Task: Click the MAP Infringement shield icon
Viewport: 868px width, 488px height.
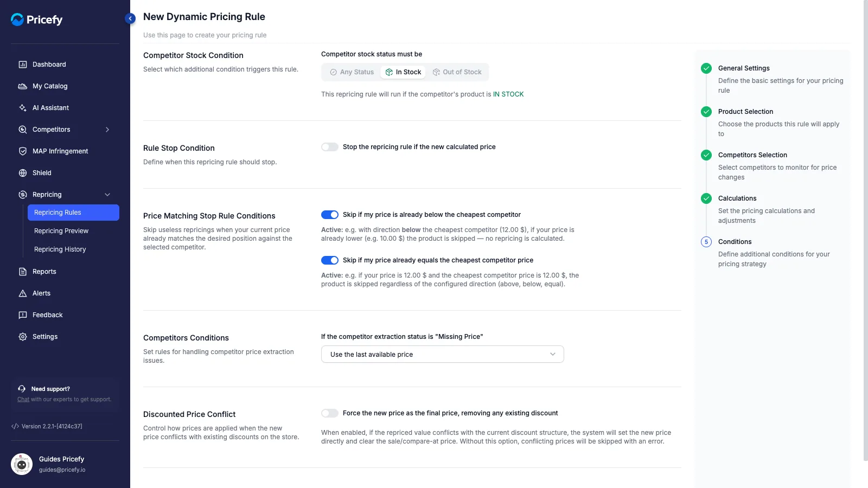Action: pos(23,151)
